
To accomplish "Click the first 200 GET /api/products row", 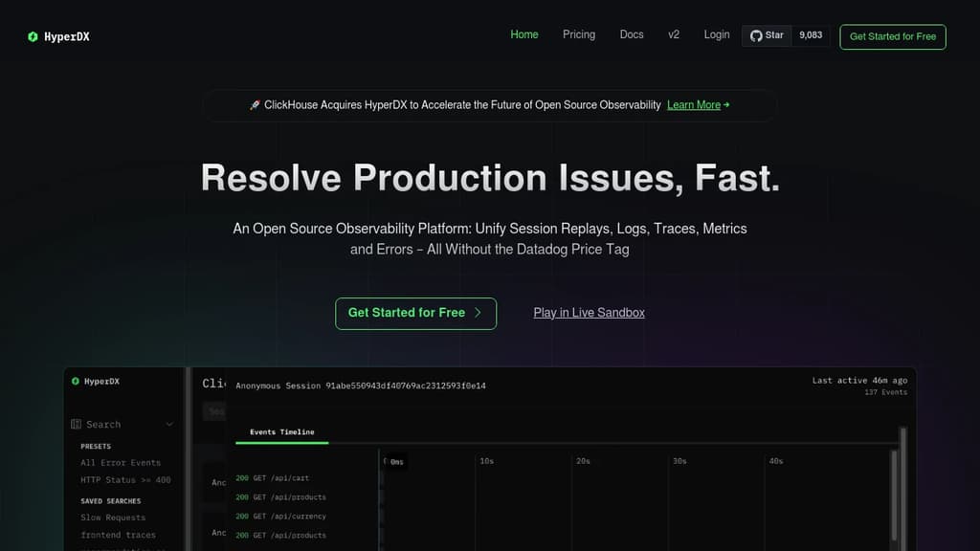I will pos(280,497).
